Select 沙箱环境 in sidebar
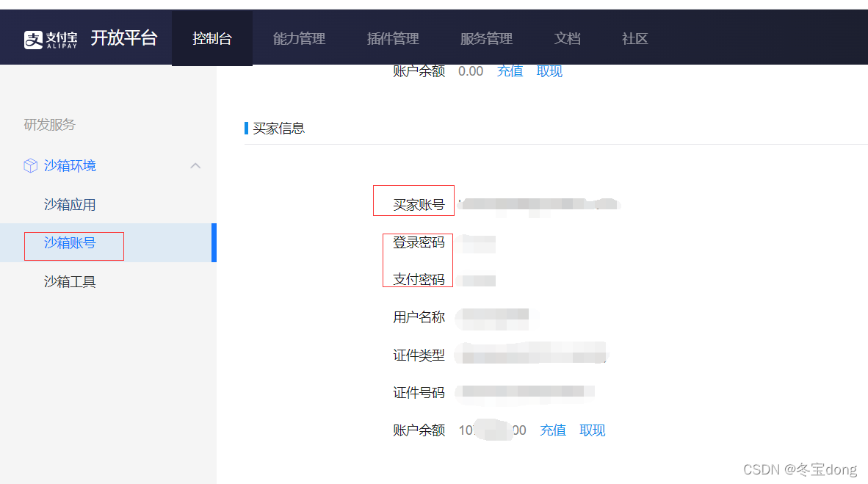Screen dimensions: 868x484 click(x=70, y=165)
